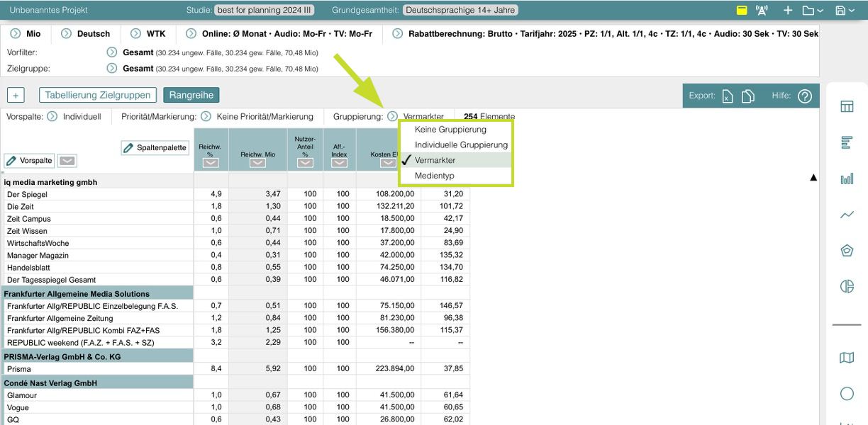Open pie chart view in sidebar
Image resolution: width=868 pixels, height=425 pixels.
[x=847, y=286]
